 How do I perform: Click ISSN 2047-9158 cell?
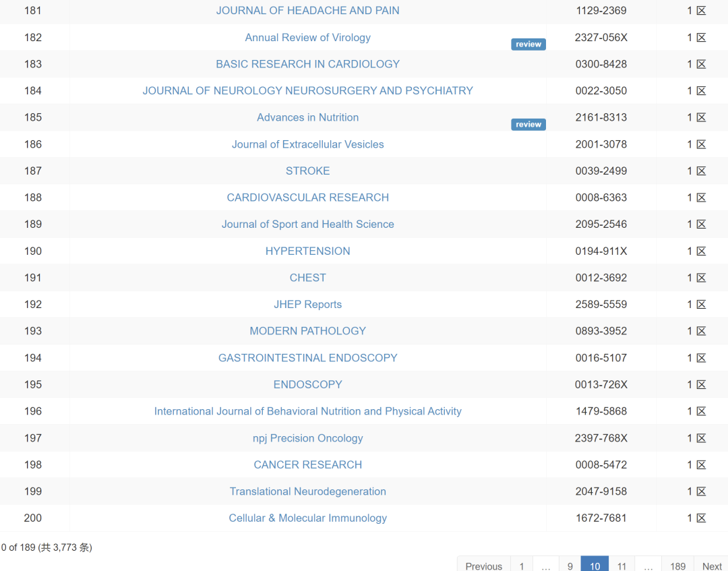pyautogui.click(x=601, y=491)
